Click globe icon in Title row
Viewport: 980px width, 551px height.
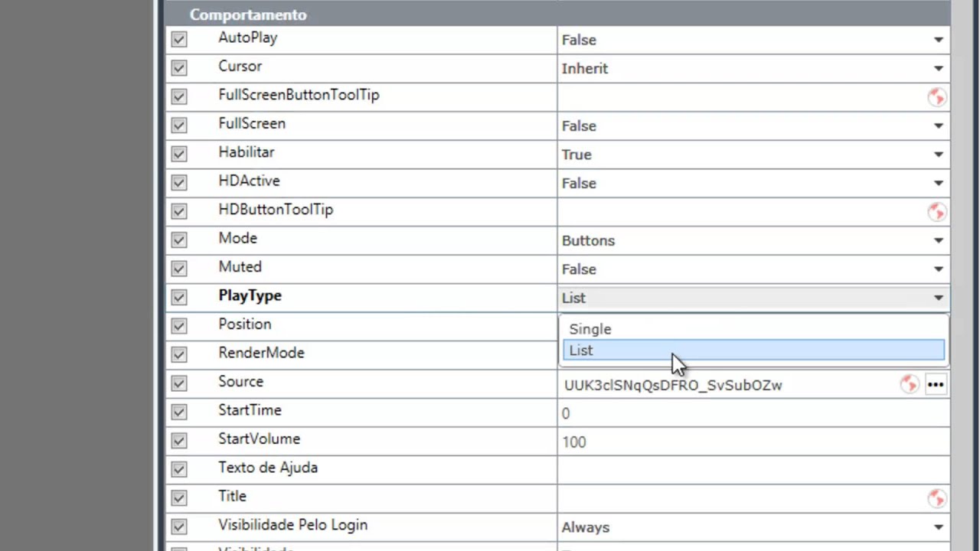[936, 499]
